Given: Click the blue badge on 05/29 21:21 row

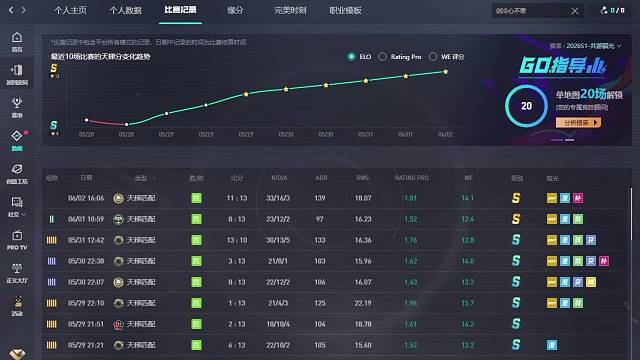Looking at the screenshot, I should tap(552, 345).
